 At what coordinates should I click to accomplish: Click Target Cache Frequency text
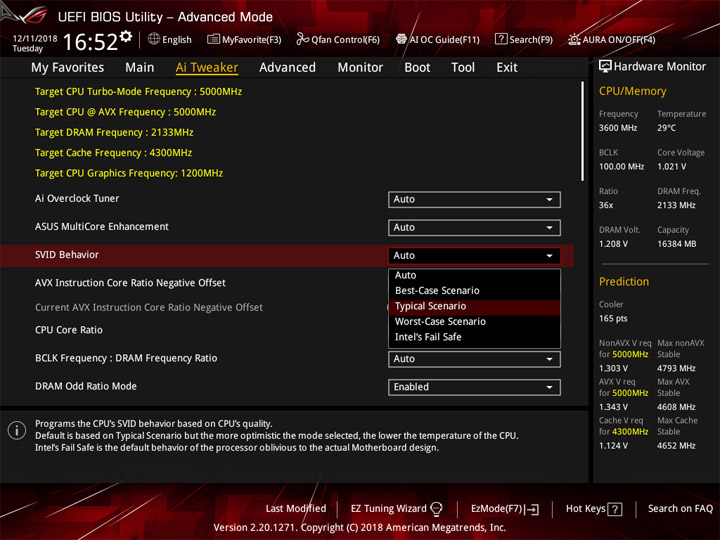(113, 153)
